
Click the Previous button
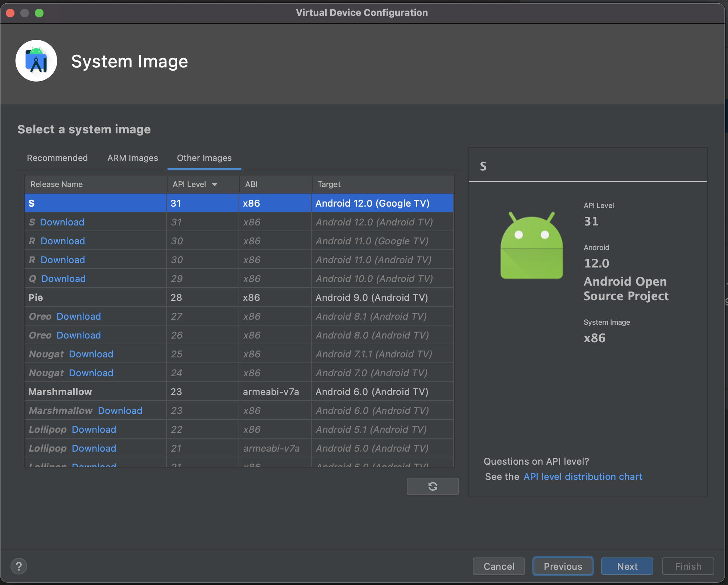[563, 566]
